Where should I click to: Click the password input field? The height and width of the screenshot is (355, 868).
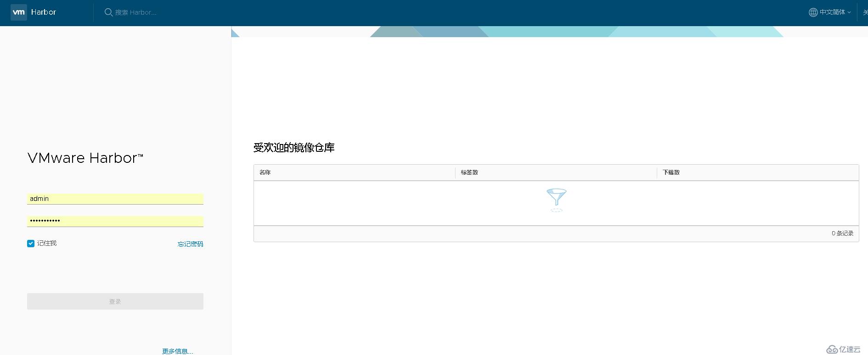click(115, 221)
